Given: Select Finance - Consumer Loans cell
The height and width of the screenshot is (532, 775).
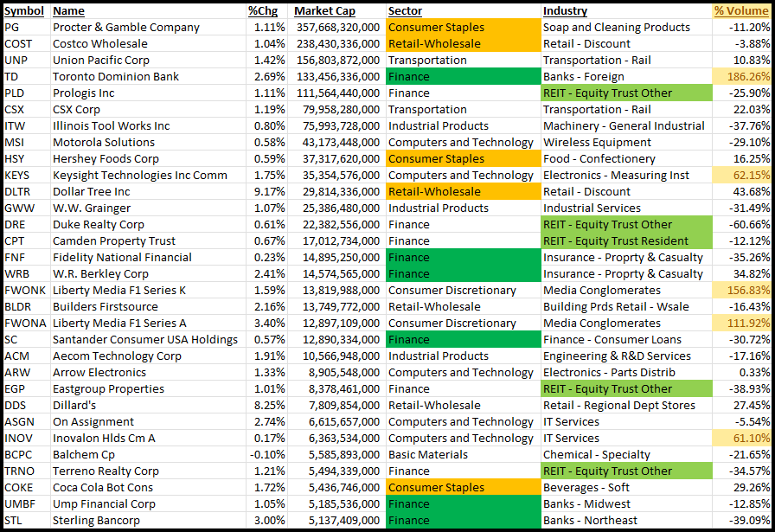Looking at the screenshot, I should pyautogui.click(x=627, y=339).
